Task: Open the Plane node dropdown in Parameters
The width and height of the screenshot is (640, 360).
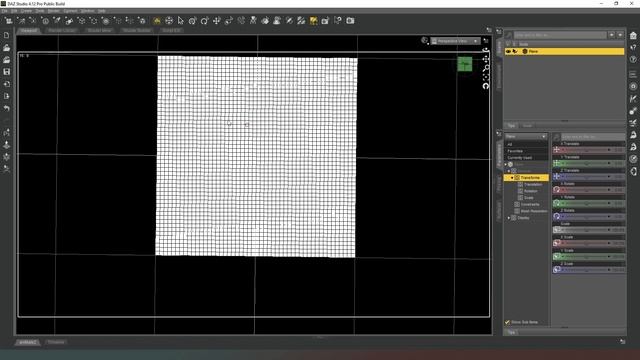Action: [x=526, y=136]
